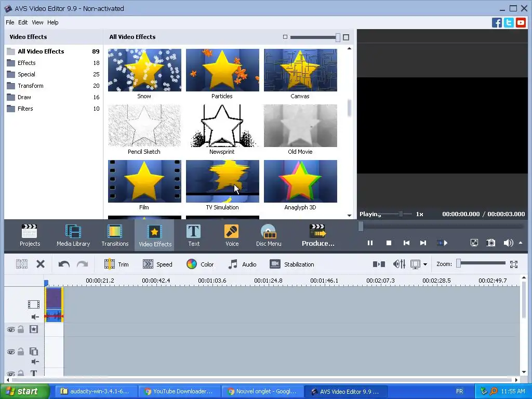
Task: Pause the preview playback
Action: pyautogui.click(x=370, y=243)
